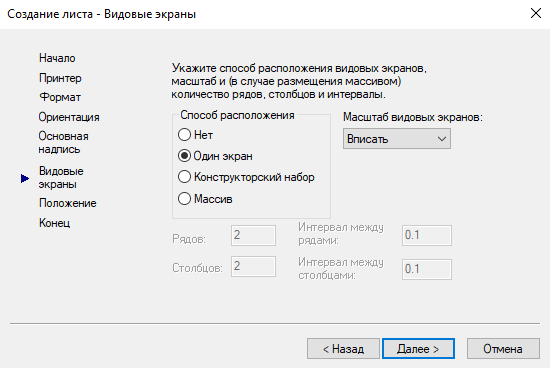Viewport: 550px width, 368px height.
Task: Click the 'Ориентация' step label
Action: pyautogui.click(x=69, y=117)
